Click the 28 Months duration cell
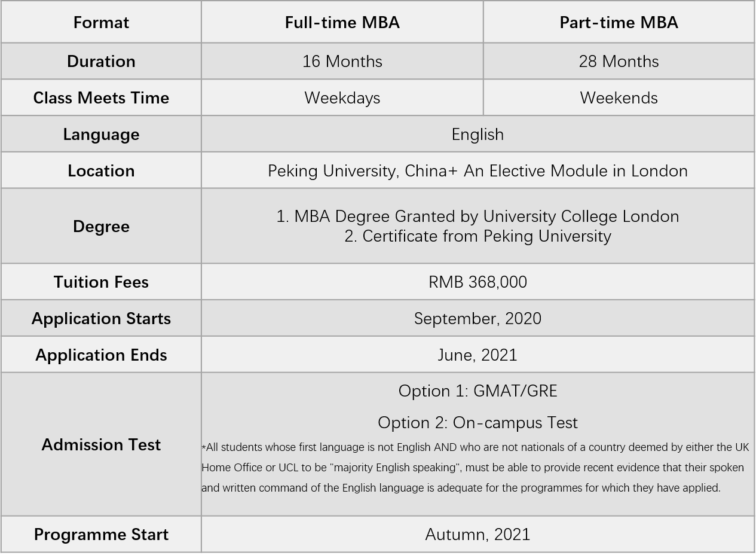The width and height of the screenshot is (756, 555). coord(619,62)
